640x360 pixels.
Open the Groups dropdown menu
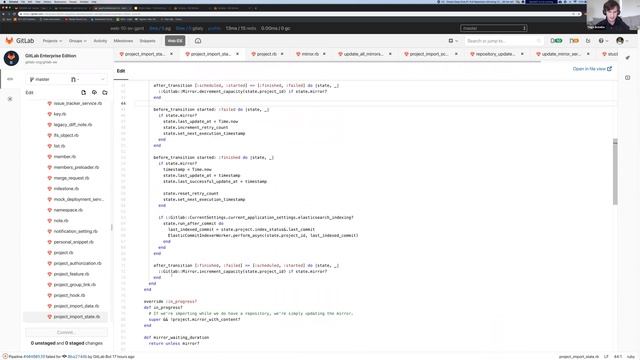point(78,41)
